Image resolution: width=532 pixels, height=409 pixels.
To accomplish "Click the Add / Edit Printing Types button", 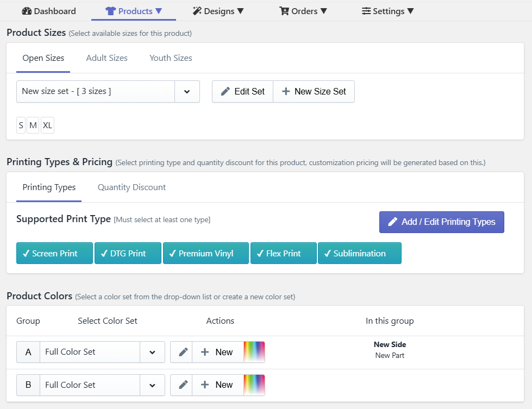I will point(441,222).
